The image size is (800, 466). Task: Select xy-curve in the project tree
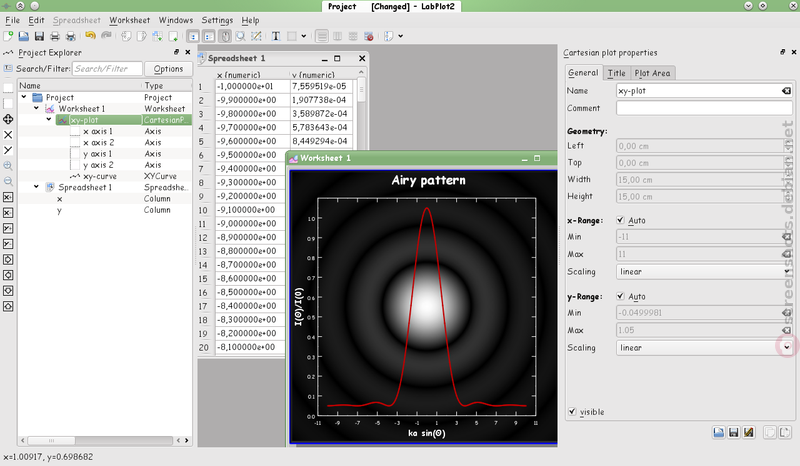tap(100, 176)
